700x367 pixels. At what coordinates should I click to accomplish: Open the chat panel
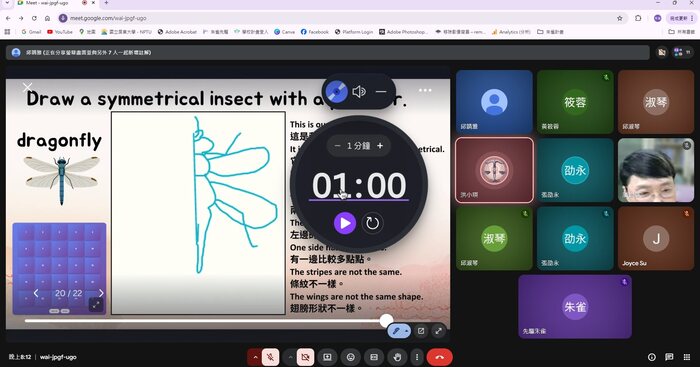669,357
